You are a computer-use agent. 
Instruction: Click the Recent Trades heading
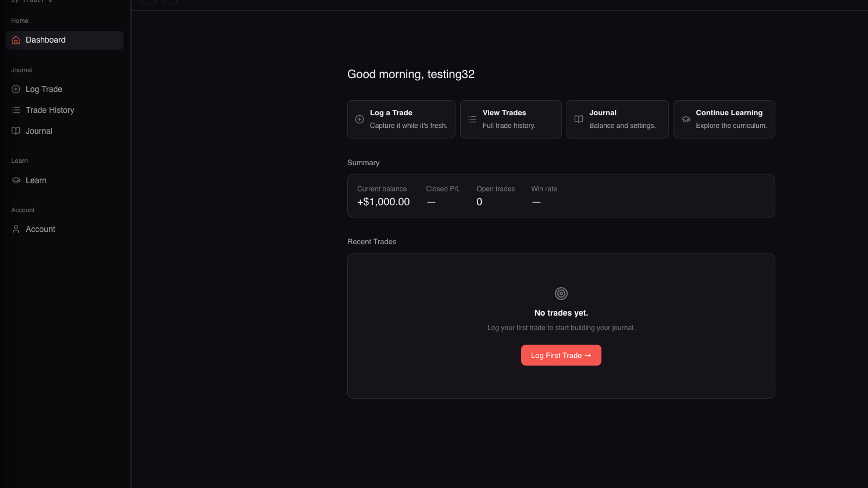(372, 242)
